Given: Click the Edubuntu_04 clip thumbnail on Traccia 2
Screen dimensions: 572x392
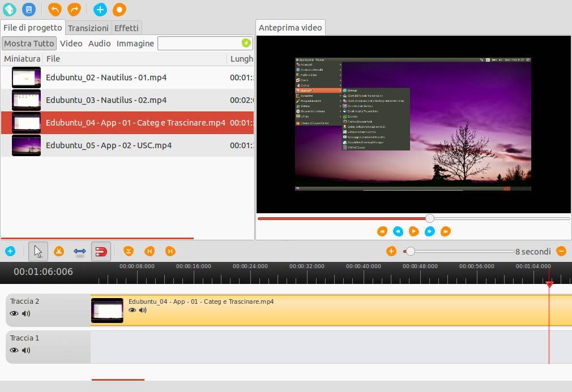Looking at the screenshot, I should click(107, 311).
